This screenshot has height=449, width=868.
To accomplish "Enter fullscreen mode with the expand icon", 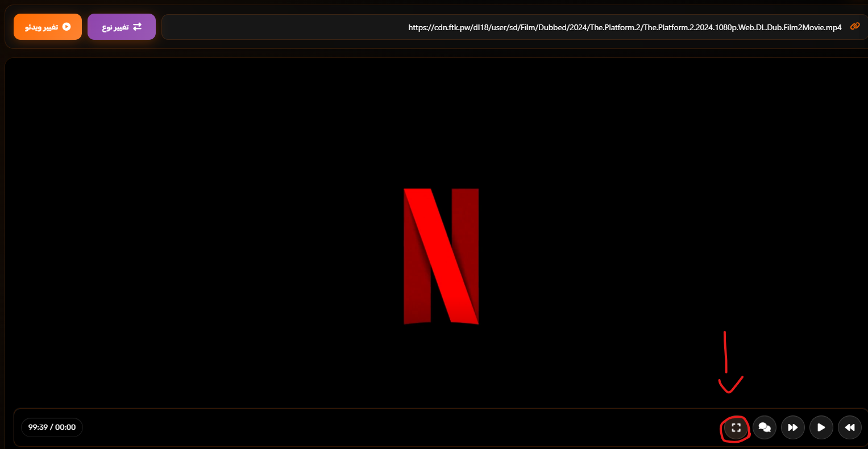I will click(x=736, y=427).
